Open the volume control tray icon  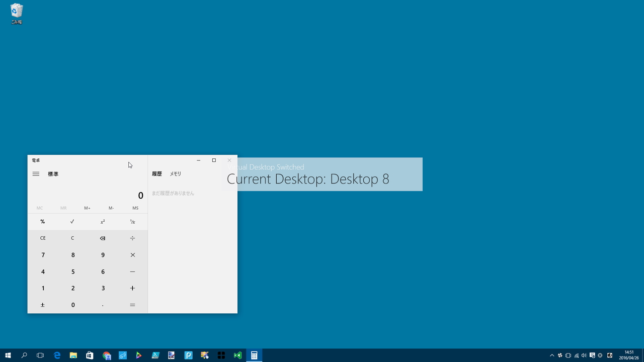pyautogui.click(x=584, y=355)
